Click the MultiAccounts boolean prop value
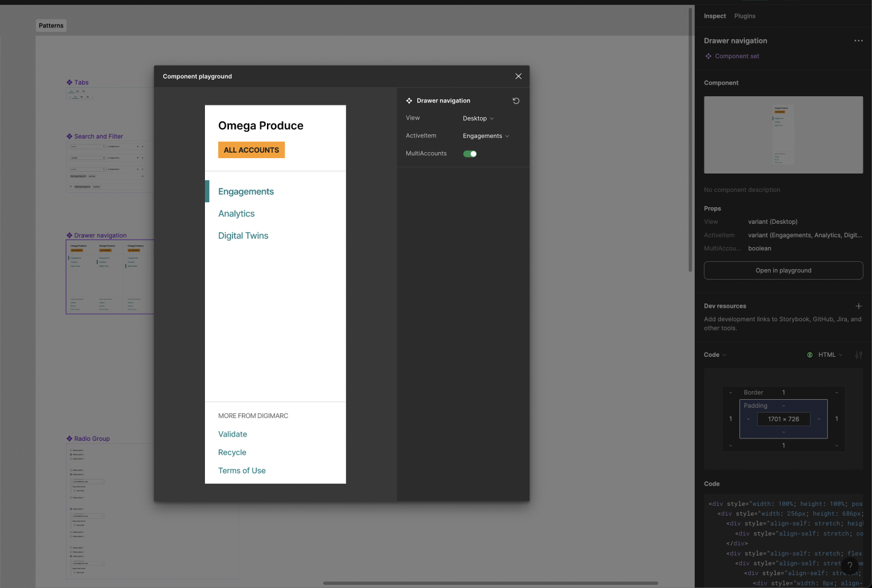Screen dimensions: 872x588 pyautogui.click(x=760, y=249)
